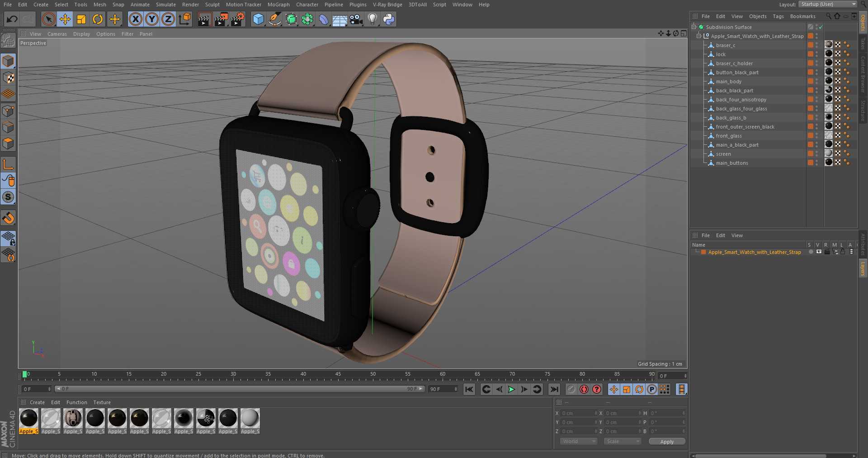Screen dimensions: 868x458
Task: Select the Move tool
Action: (65, 19)
